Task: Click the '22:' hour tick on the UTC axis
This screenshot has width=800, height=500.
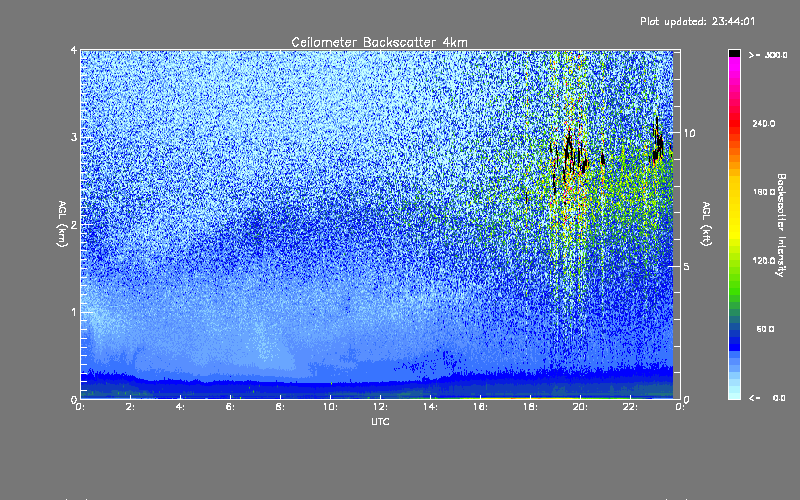Action: (630, 407)
